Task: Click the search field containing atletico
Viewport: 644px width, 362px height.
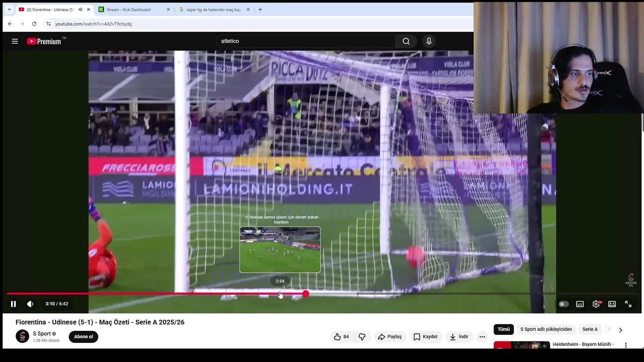Action: 305,41
